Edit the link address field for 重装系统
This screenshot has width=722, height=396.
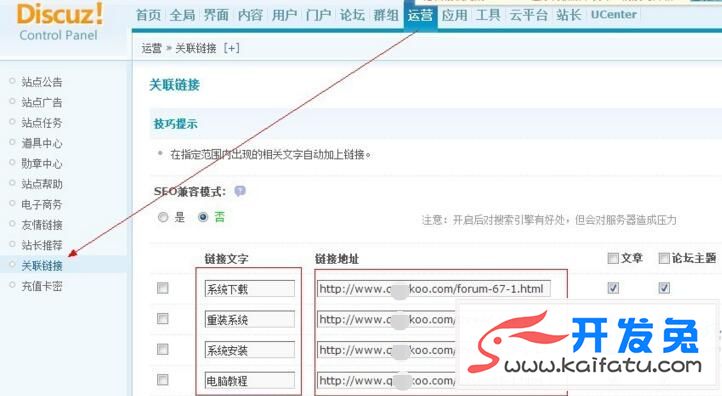(387, 319)
